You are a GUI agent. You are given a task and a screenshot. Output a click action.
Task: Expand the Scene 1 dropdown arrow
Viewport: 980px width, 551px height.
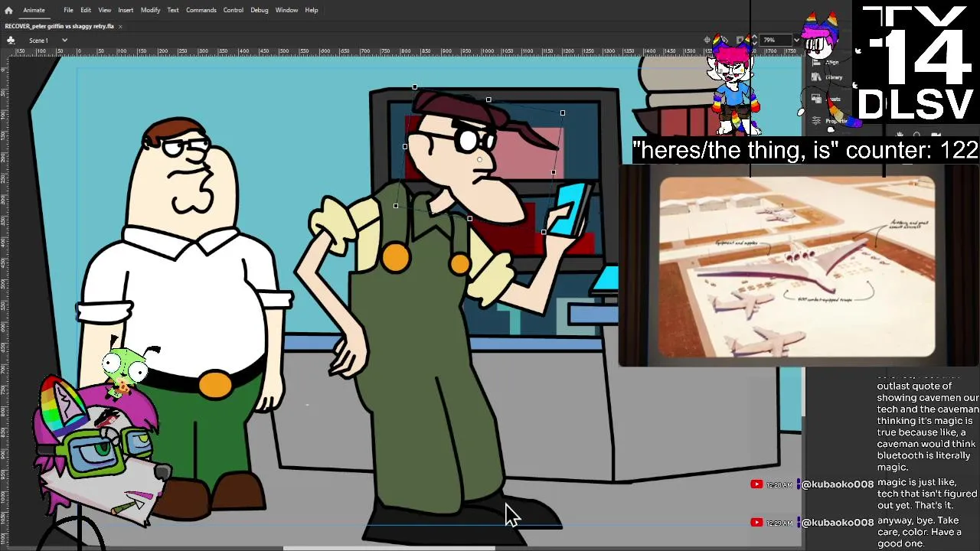point(64,40)
